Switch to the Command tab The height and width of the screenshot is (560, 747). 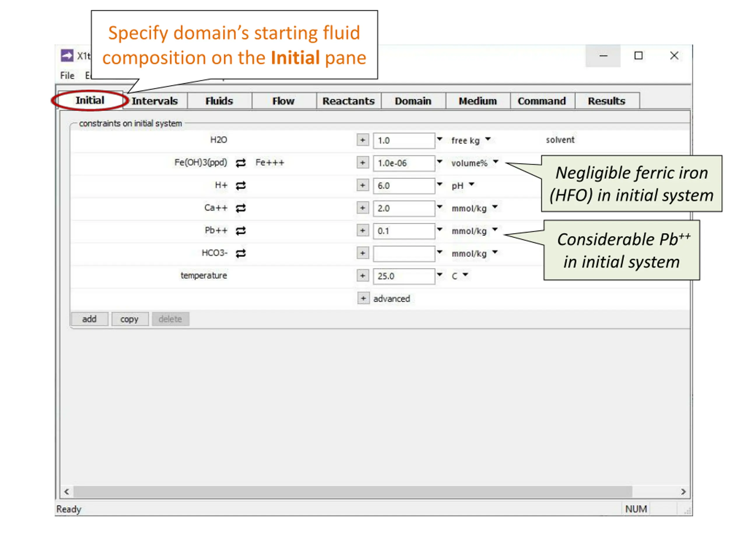click(542, 101)
